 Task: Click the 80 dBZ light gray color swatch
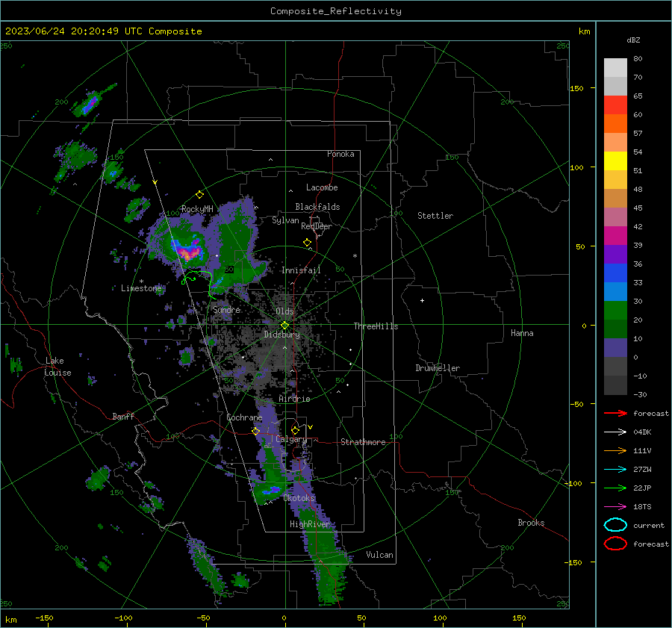615,67
